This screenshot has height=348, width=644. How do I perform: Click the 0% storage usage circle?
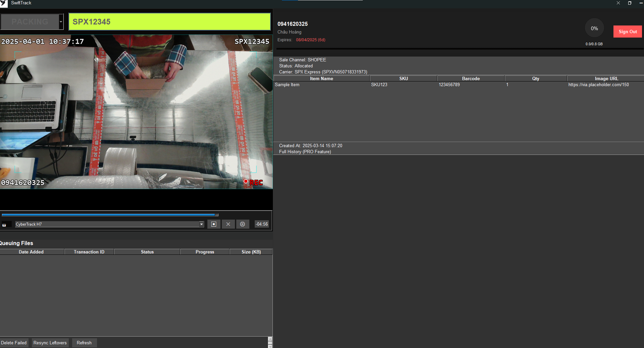click(594, 28)
